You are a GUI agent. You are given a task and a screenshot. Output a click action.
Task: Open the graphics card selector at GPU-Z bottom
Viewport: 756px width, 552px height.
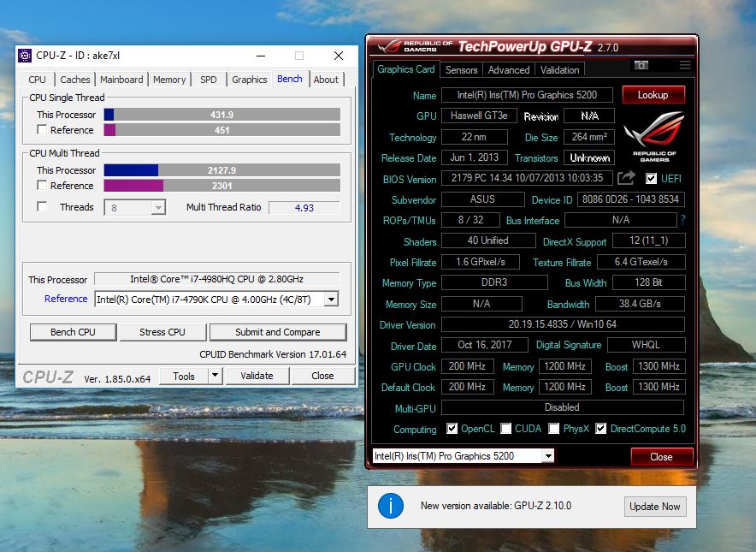tap(549, 455)
